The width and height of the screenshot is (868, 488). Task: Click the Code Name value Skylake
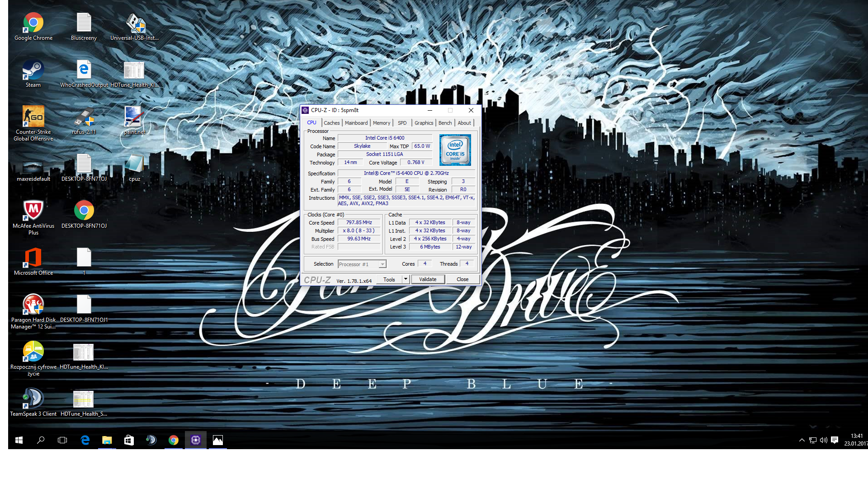click(x=362, y=146)
